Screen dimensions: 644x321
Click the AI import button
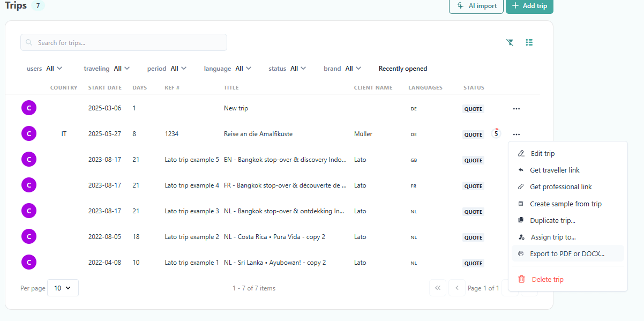pos(476,6)
